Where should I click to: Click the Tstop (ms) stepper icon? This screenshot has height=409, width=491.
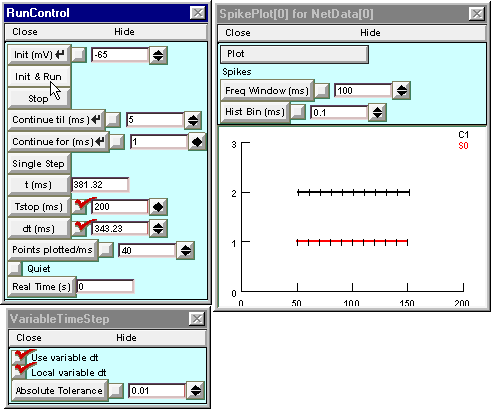pos(158,207)
